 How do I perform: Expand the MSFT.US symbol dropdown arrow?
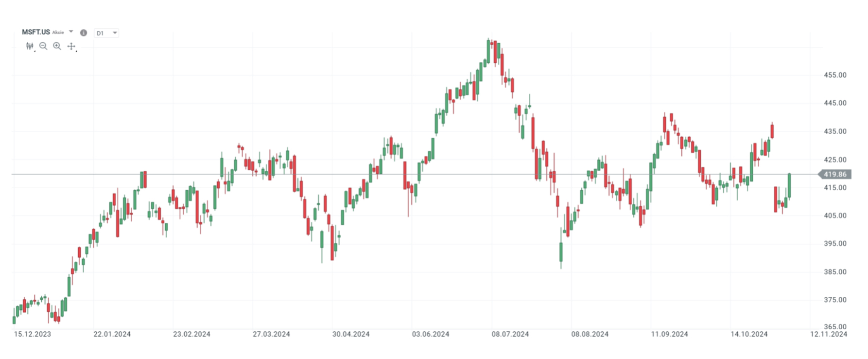point(71,32)
